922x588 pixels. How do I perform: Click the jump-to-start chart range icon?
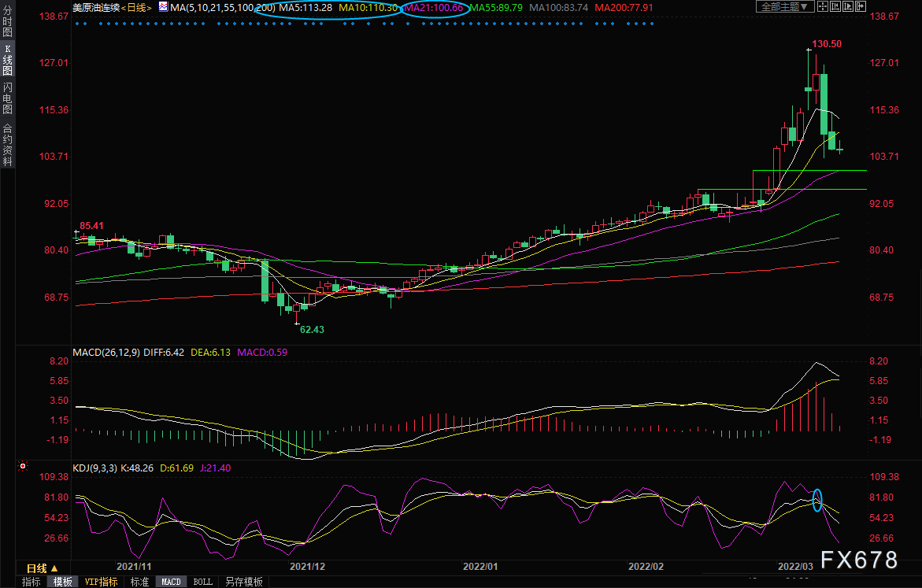tap(835, 6)
